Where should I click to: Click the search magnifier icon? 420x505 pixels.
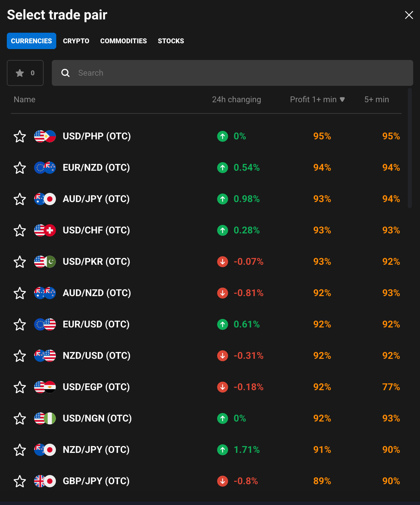coord(65,73)
